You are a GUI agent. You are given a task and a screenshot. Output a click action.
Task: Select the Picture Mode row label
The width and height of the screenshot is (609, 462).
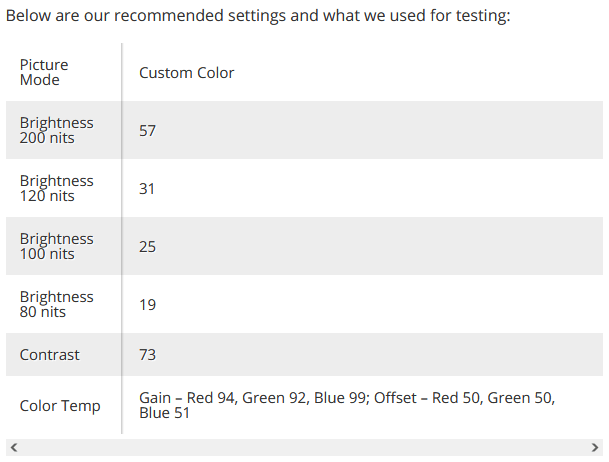[x=44, y=72]
